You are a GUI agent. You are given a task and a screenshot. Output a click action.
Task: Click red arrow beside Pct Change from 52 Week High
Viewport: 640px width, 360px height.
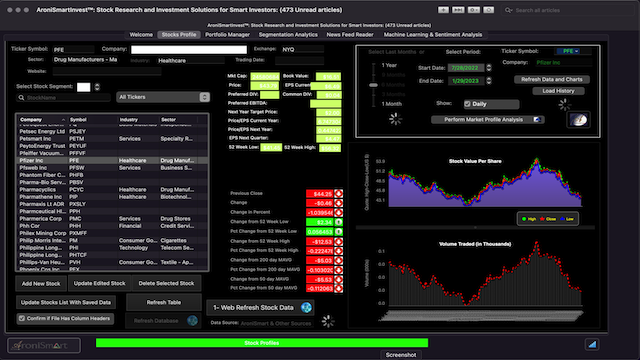pos(338,251)
